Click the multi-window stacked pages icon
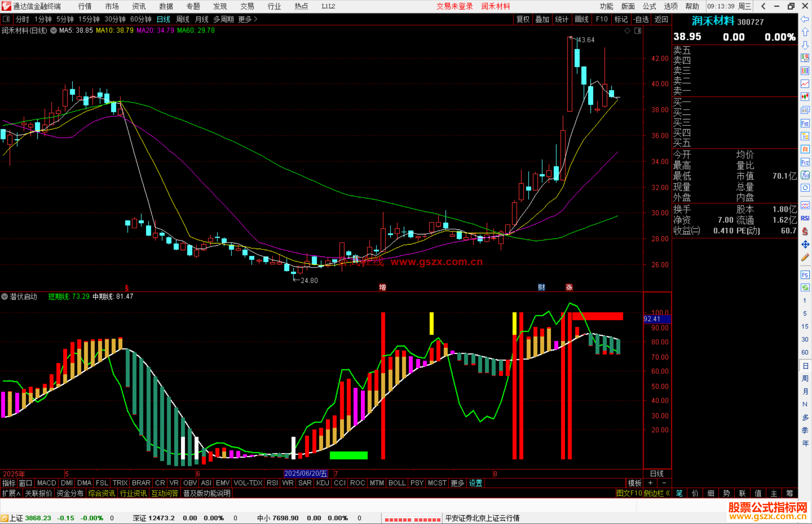The height and width of the screenshot is (524, 812). tap(805, 110)
